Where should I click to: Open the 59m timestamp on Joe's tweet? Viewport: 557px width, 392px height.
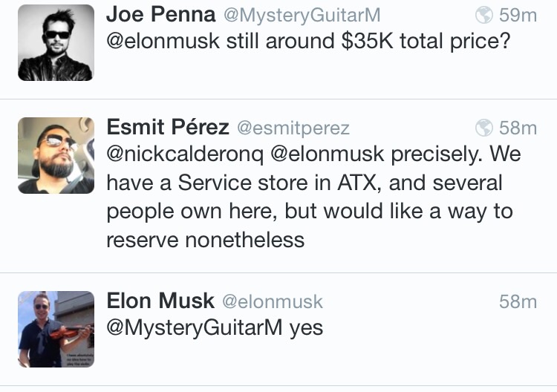(x=518, y=16)
